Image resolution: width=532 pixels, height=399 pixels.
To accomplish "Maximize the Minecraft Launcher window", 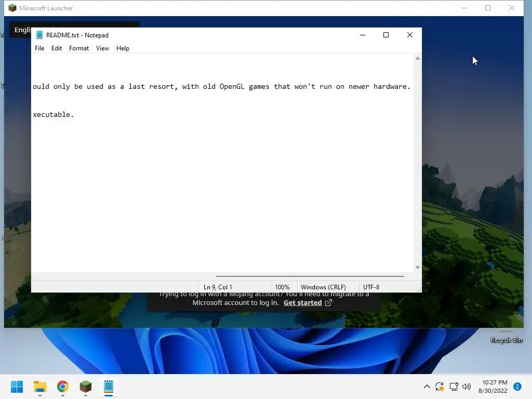I will [x=488, y=8].
